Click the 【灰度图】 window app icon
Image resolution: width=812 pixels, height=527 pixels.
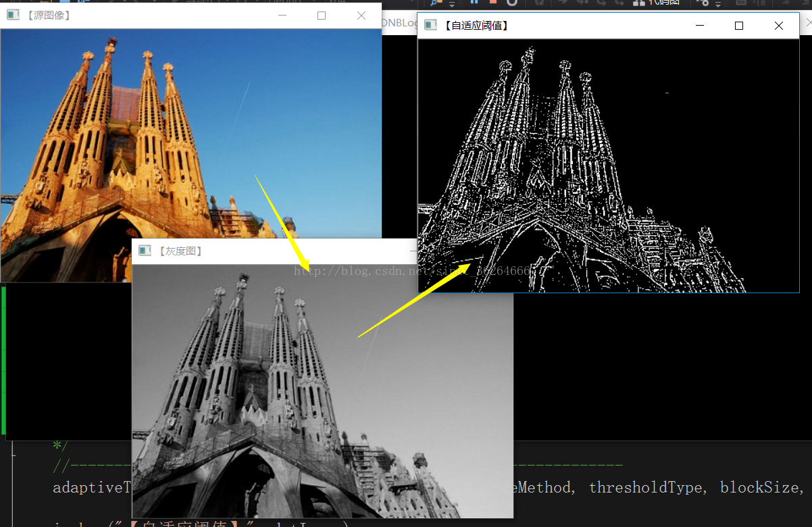click(145, 251)
